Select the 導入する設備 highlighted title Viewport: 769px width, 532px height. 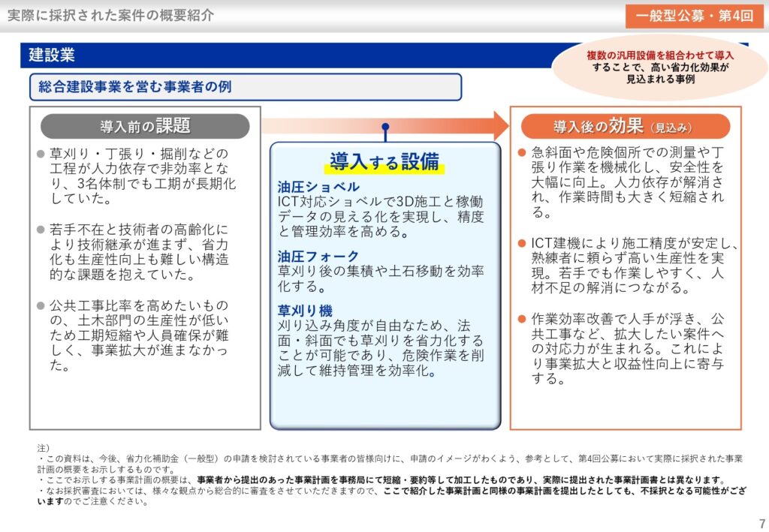[x=384, y=161]
